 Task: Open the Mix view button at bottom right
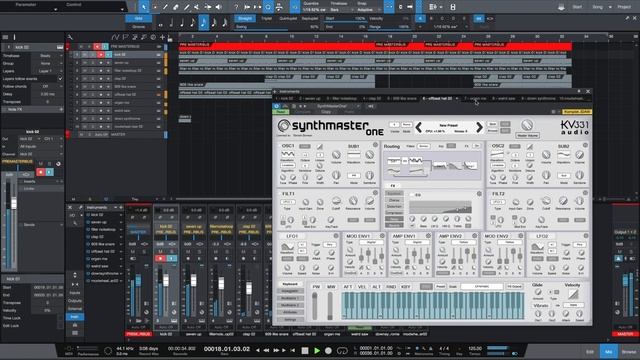[x=609, y=351]
